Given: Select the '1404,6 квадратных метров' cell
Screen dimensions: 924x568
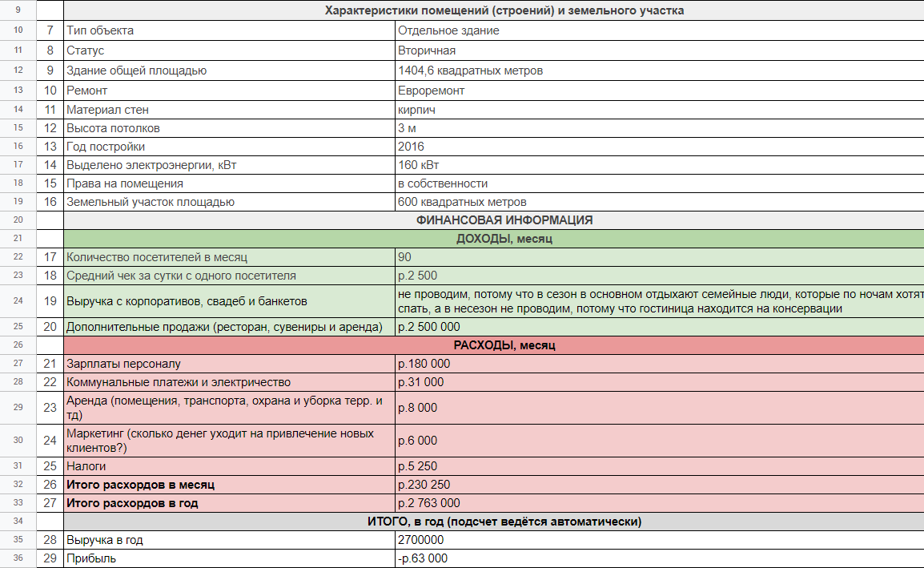Looking at the screenshot, I should pyautogui.click(x=660, y=70).
